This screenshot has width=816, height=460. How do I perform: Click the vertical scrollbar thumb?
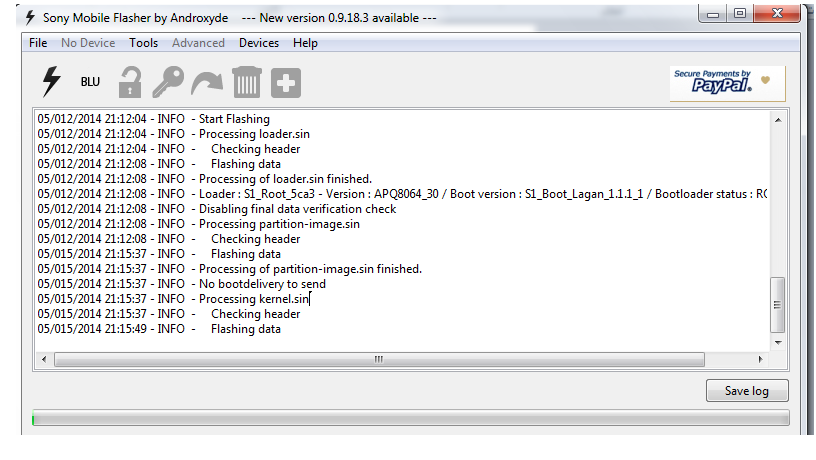[x=777, y=305]
